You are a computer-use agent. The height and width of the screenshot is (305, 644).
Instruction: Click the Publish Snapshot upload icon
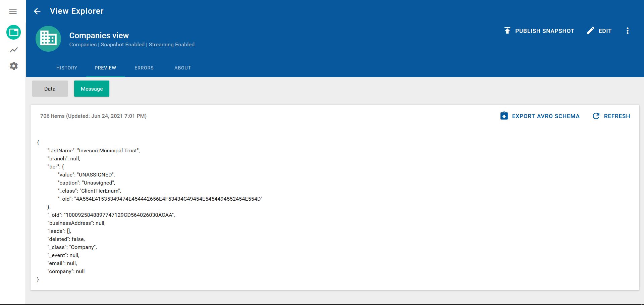[507, 31]
